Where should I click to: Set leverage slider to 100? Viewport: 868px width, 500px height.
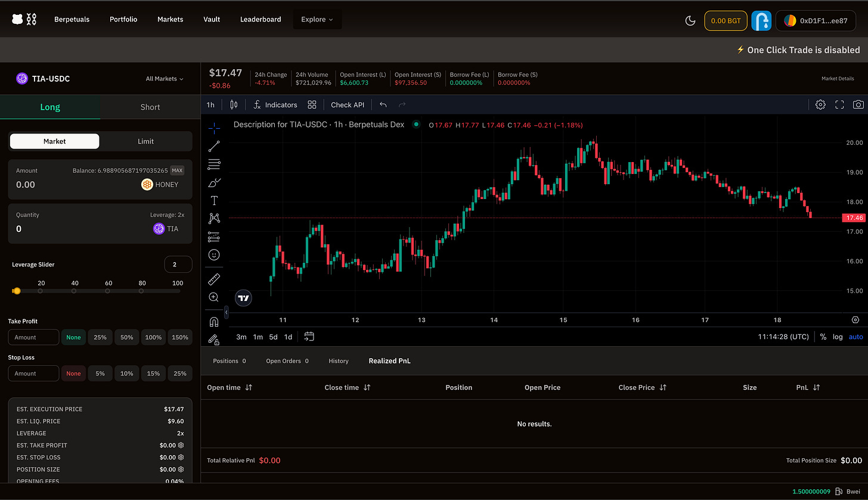177,291
